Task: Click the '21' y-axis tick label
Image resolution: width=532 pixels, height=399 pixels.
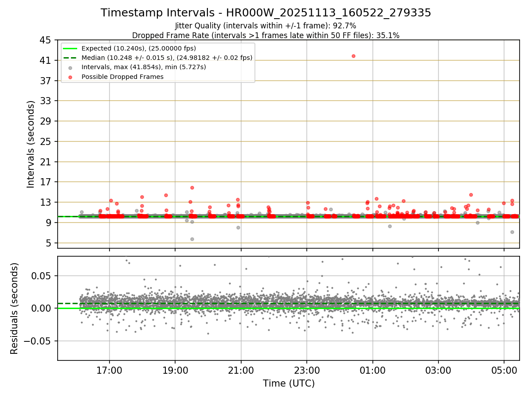Action: (x=46, y=162)
